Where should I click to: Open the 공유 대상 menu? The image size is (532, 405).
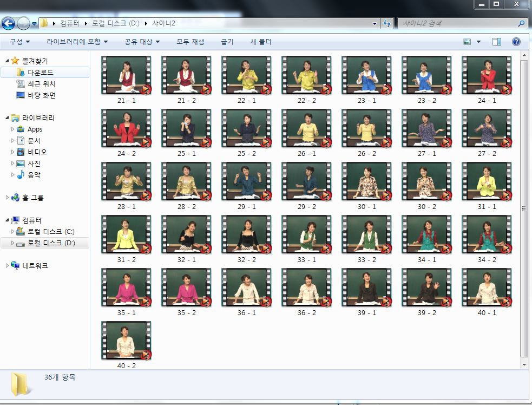142,42
